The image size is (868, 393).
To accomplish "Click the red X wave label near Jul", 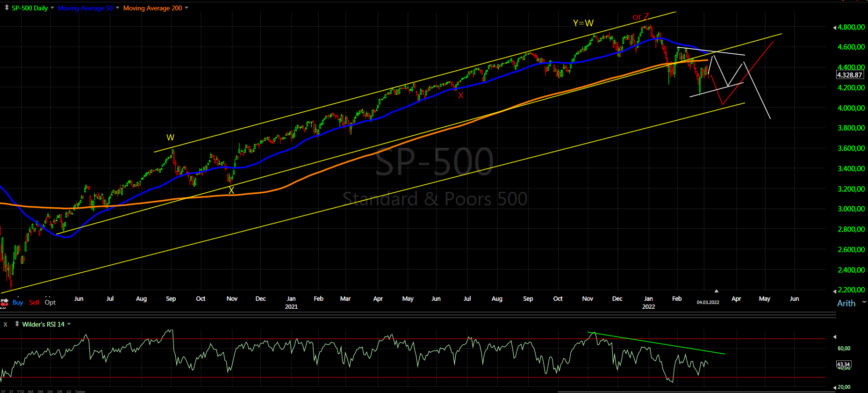I will point(461,95).
